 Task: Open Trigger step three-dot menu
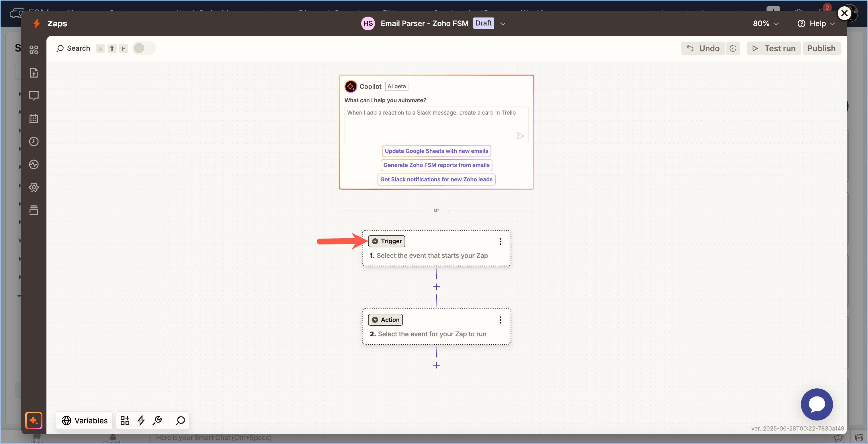(x=500, y=241)
